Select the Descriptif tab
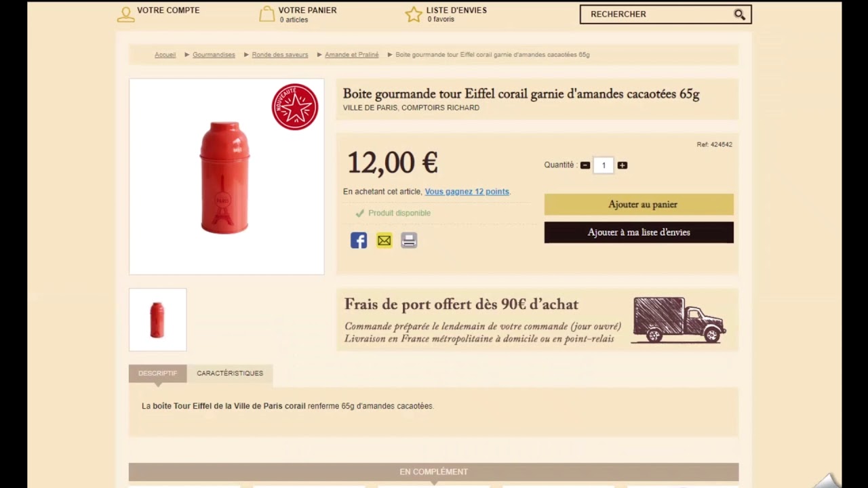 157,373
